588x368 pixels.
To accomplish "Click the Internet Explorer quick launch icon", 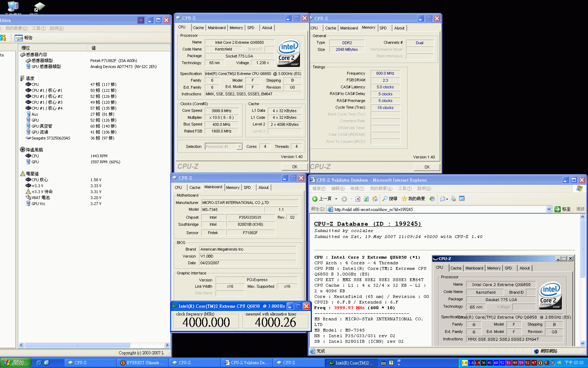I will point(39,363).
